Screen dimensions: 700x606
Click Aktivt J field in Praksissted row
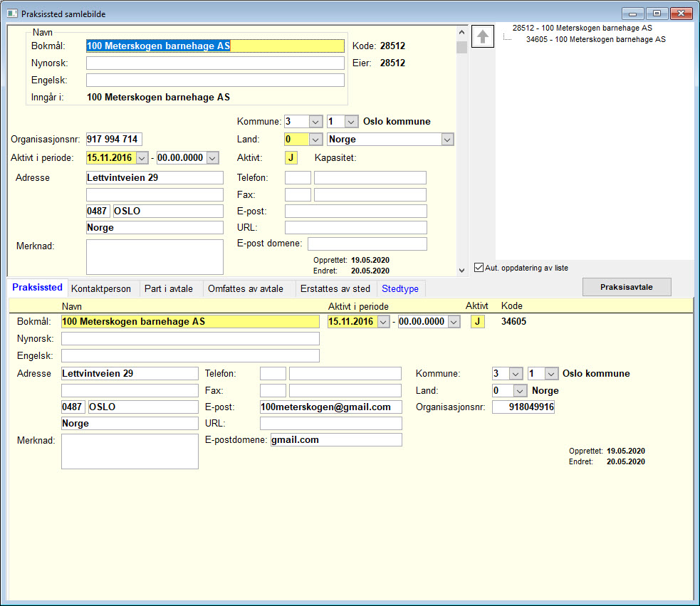477,322
